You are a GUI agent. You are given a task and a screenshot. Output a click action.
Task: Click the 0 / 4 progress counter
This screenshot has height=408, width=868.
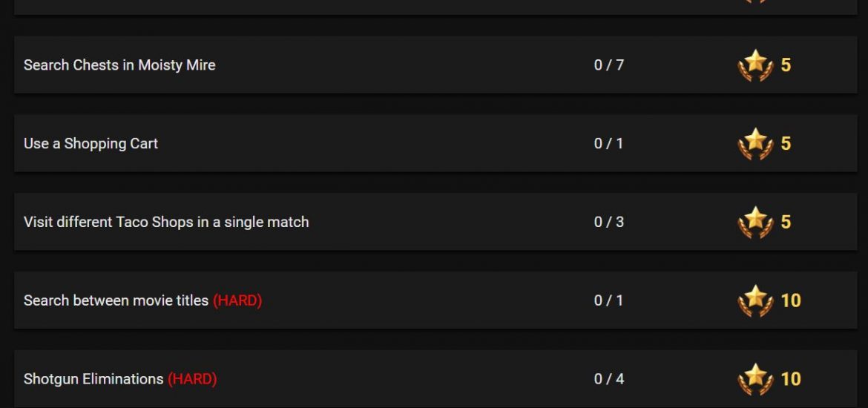click(x=609, y=379)
